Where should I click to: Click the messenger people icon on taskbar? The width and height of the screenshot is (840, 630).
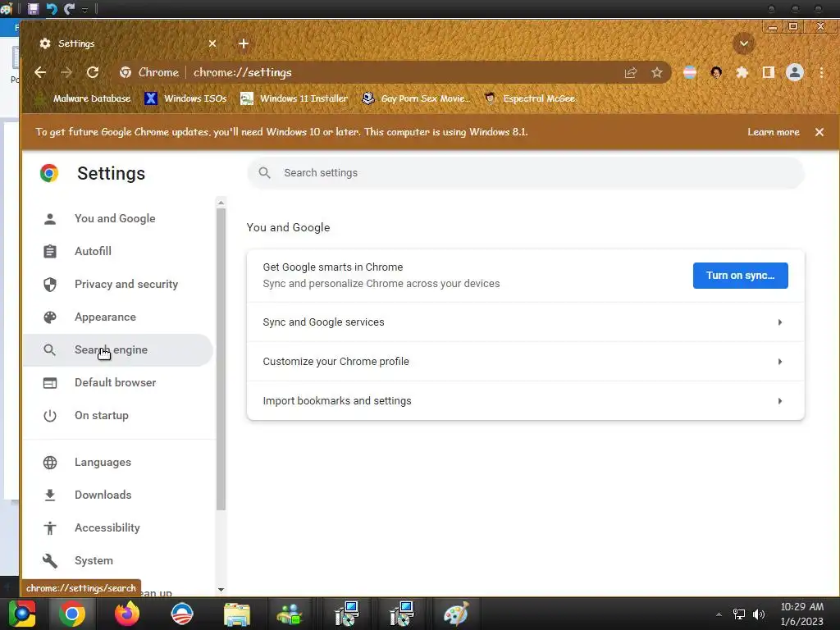pos(290,614)
